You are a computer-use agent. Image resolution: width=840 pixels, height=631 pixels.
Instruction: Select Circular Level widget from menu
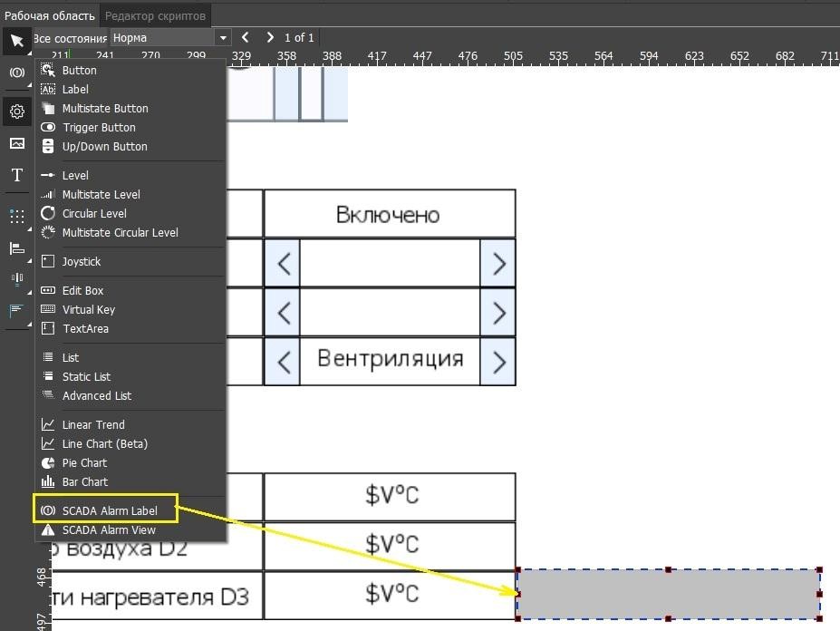pyautogui.click(x=94, y=214)
